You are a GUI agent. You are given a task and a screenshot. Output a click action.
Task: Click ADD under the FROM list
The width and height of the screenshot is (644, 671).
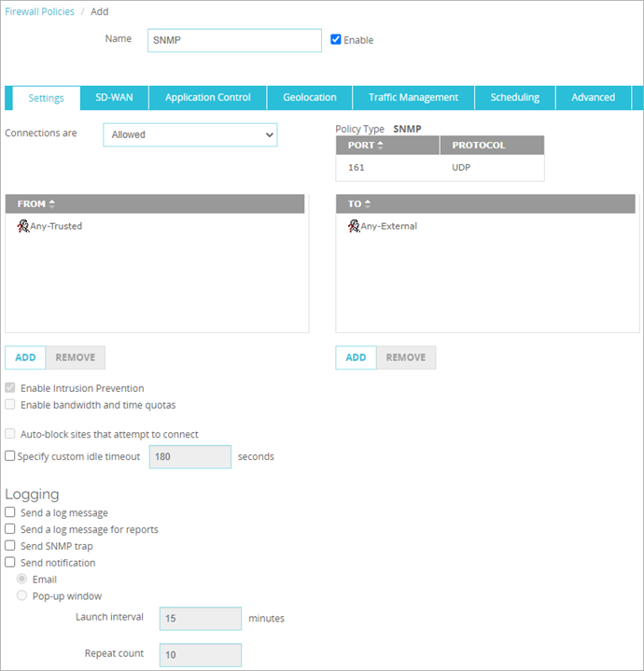click(x=25, y=357)
